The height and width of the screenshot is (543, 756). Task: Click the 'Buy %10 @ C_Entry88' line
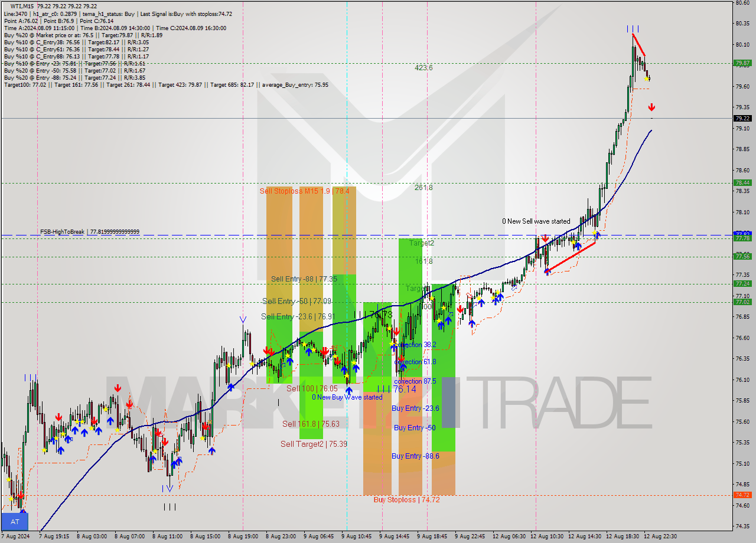coord(76,57)
